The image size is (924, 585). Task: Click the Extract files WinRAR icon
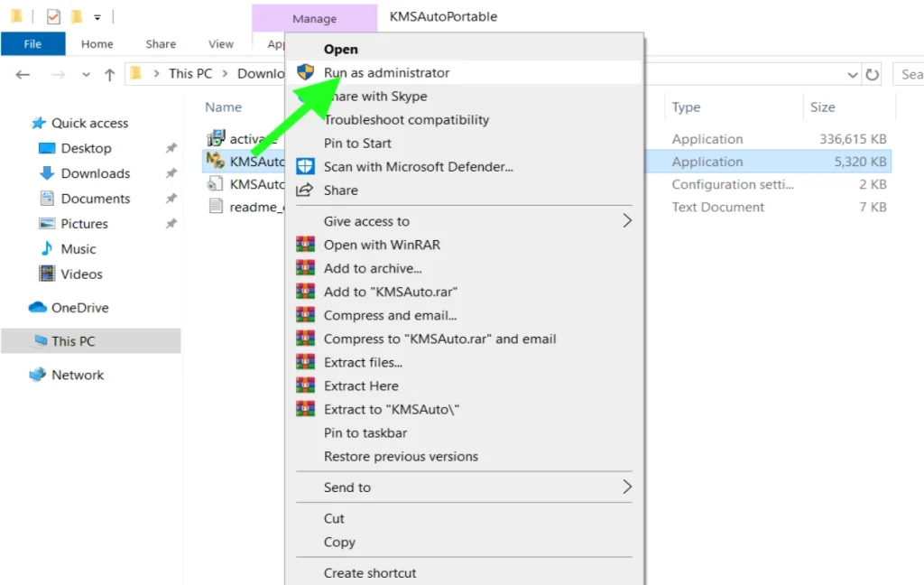[305, 362]
